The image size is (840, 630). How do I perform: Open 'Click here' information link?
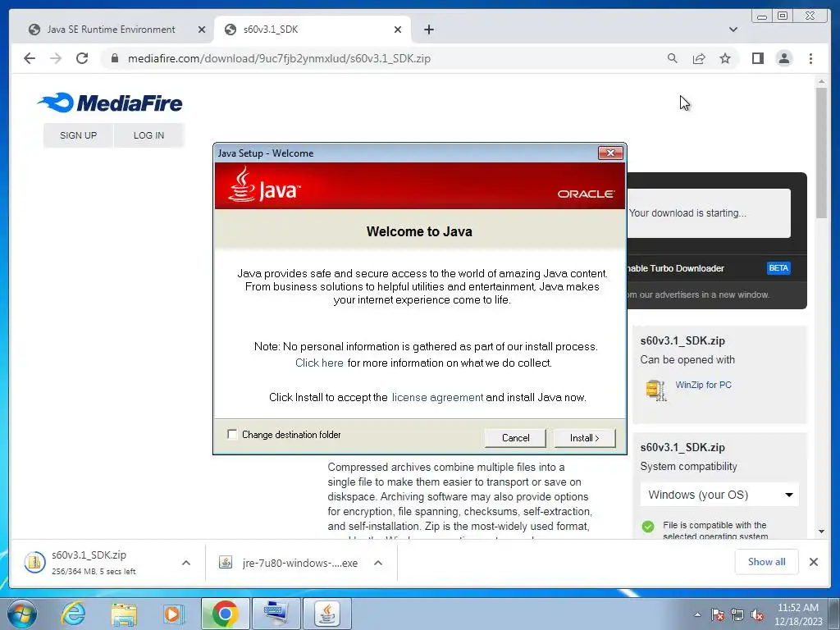[x=319, y=363]
